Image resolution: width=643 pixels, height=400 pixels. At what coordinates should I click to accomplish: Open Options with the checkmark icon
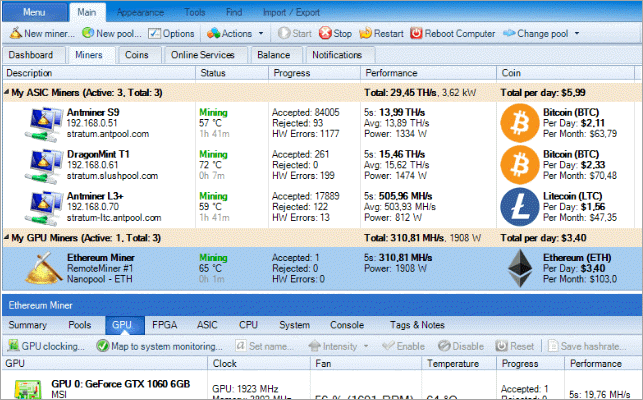(154, 33)
